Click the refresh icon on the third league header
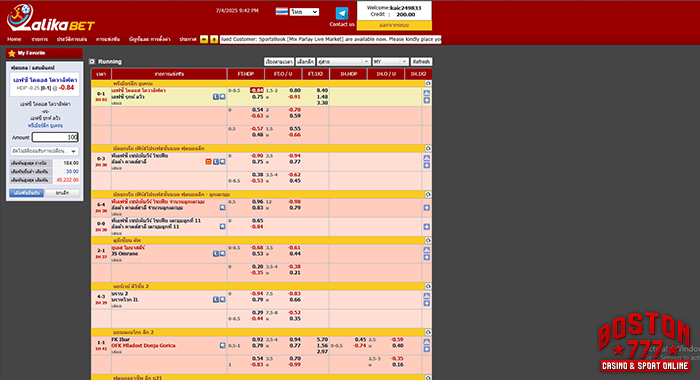The width and height of the screenshot is (700, 380). point(428,194)
